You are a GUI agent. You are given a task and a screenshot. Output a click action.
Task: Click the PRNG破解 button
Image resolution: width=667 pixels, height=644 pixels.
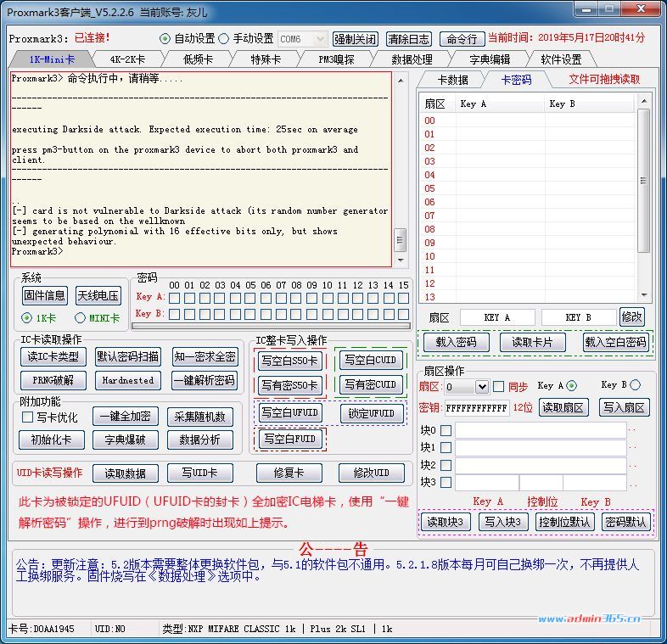[x=53, y=380]
